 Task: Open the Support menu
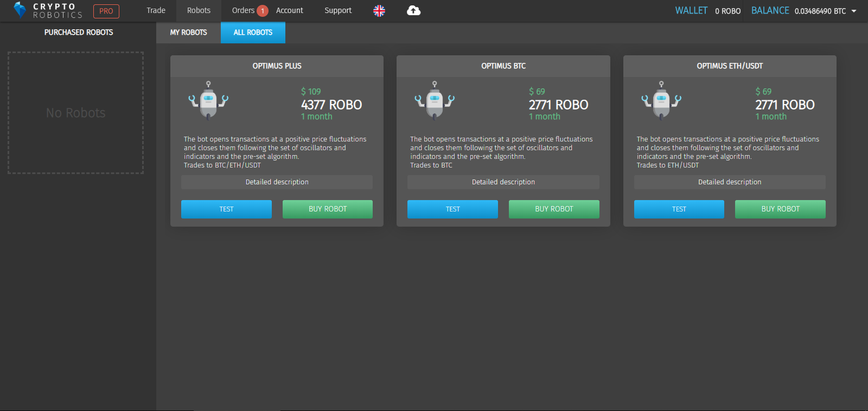pyautogui.click(x=338, y=10)
